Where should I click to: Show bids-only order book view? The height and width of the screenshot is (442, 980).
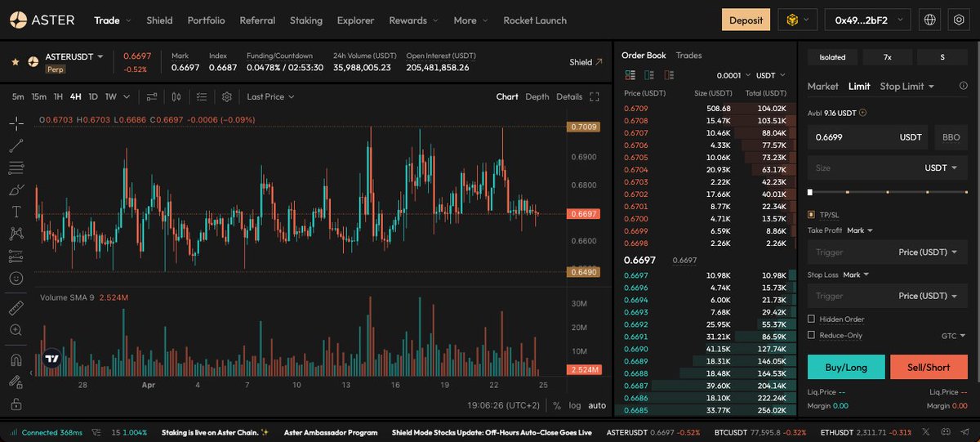pos(649,74)
